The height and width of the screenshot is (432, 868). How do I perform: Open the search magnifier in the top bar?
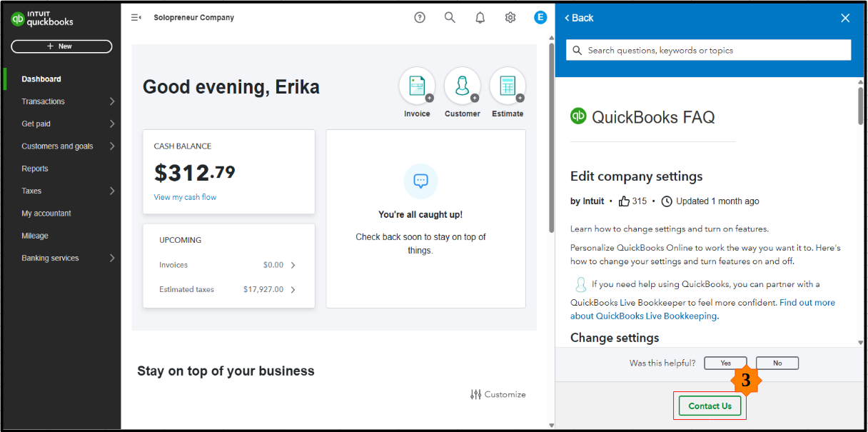(450, 17)
